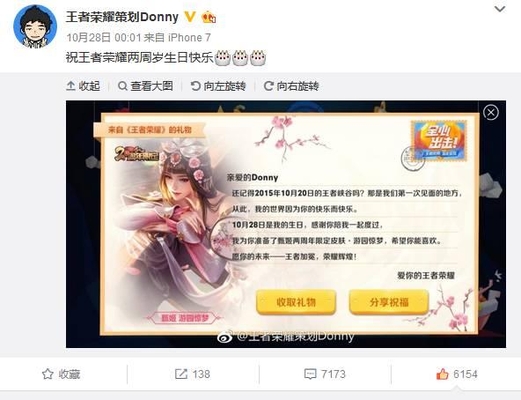Screen dimensions: 521x400
Task: Click Donny's profile avatar picture
Action: [35, 27]
